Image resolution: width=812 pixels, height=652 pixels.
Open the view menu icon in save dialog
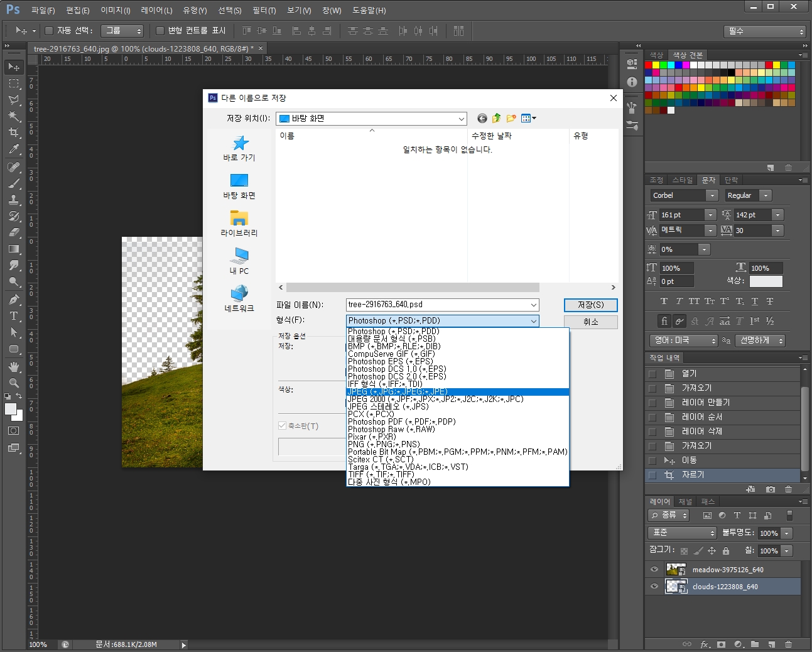[528, 118]
